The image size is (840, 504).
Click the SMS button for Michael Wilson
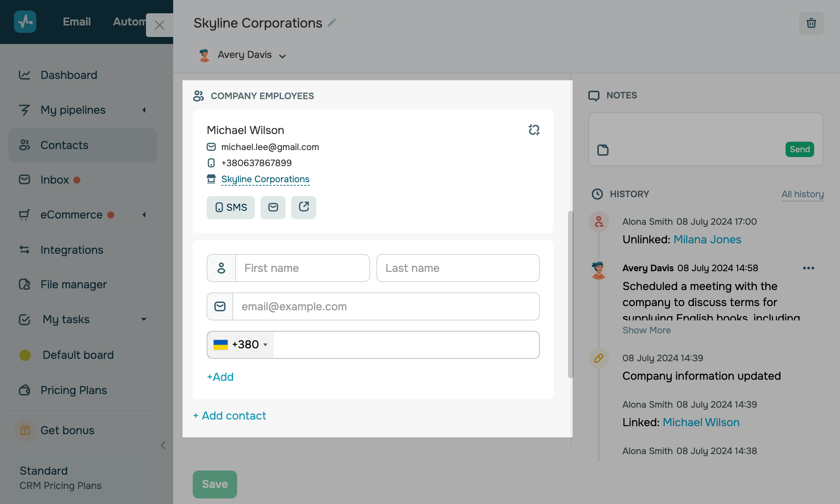click(x=231, y=207)
